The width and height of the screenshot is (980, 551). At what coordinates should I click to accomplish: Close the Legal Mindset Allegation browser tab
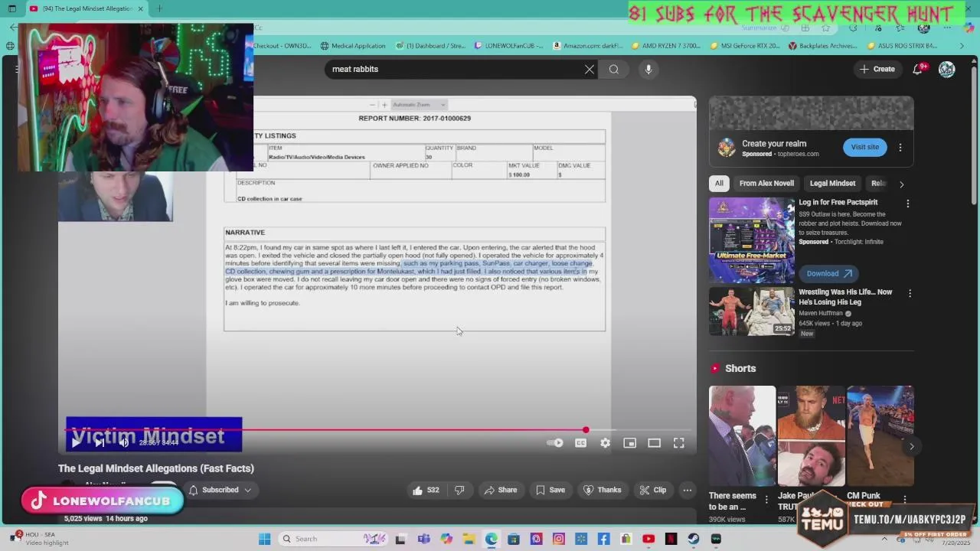coord(141,8)
